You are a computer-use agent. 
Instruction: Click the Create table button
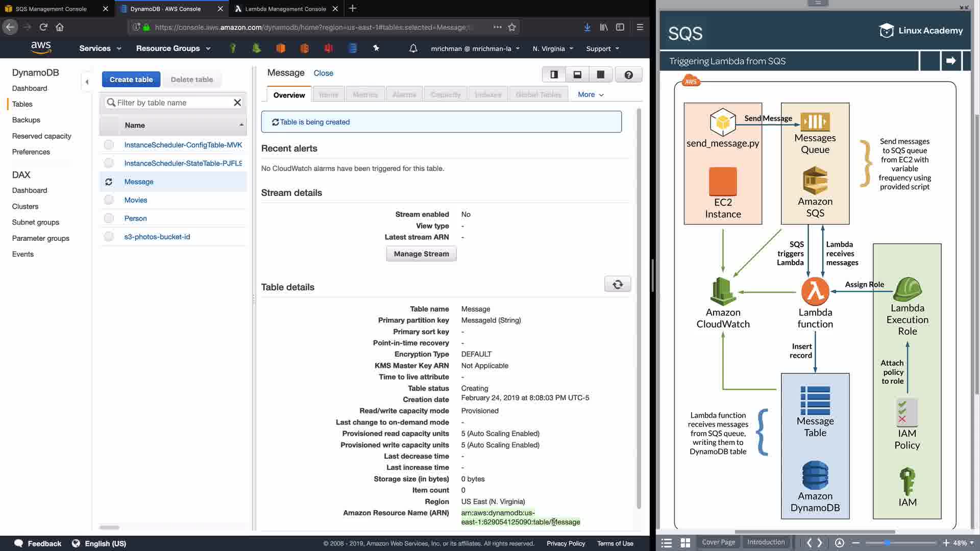tap(131, 80)
